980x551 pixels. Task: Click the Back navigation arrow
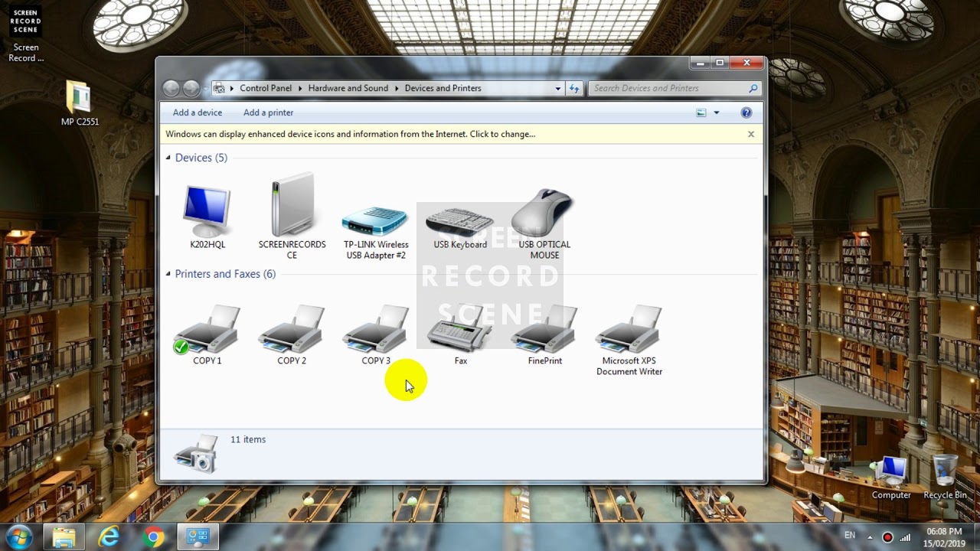point(171,88)
